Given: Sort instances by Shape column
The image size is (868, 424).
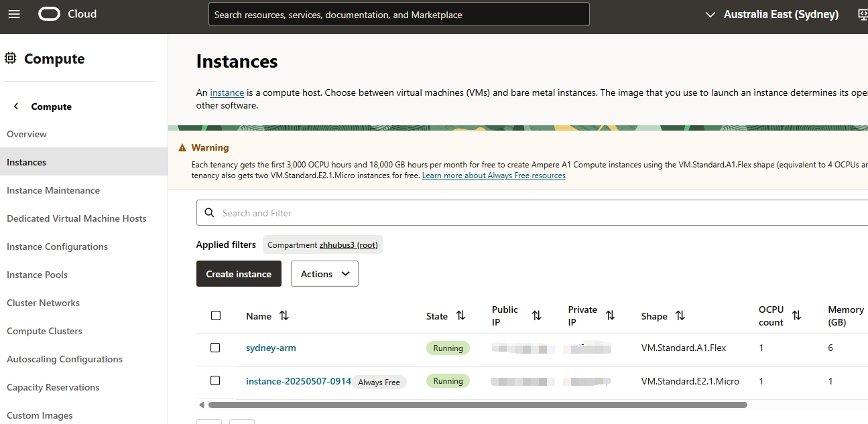Looking at the screenshot, I should pyautogui.click(x=680, y=315).
